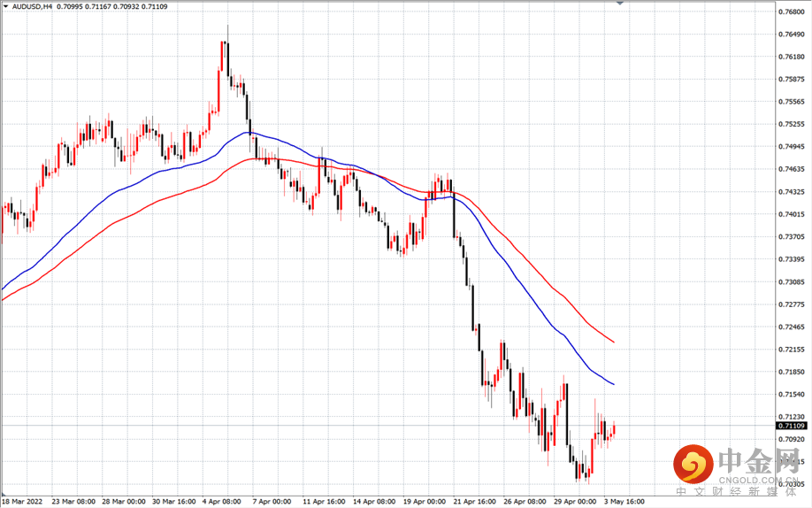Click the 0.72155 price axis label
Image resolution: width=812 pixels, height=508 pixels.
pos(792,350)
